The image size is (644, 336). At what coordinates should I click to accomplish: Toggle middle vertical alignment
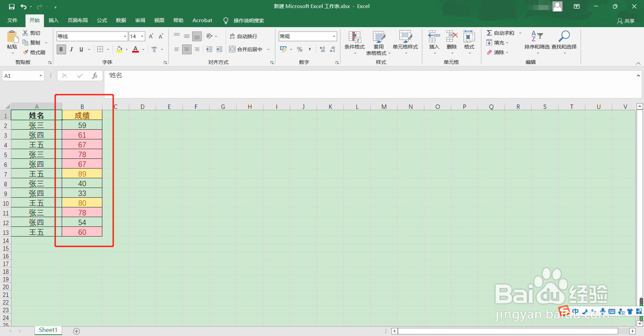pyautogui.click(x=187, y=36)
